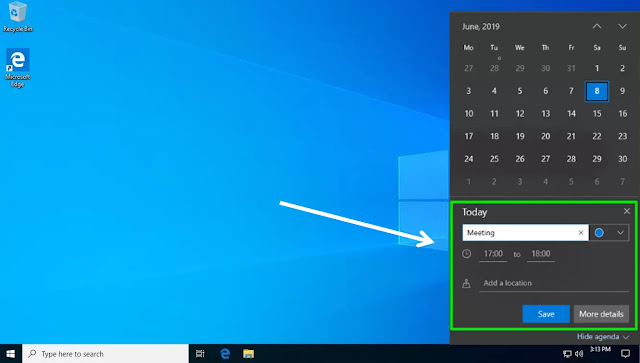Select June 28 in the calendar
640x363 pixels.
tap(571, 159)
